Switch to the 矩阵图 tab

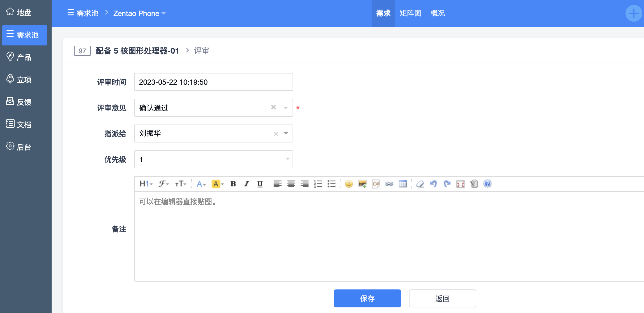pyautogui.click(x=410, y=13)
